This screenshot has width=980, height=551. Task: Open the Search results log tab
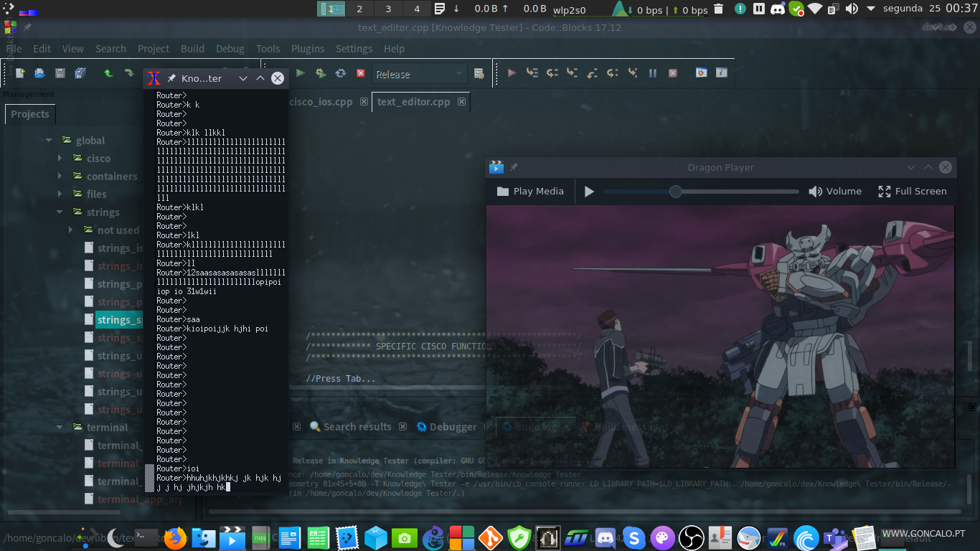click(x=357, y=427)
